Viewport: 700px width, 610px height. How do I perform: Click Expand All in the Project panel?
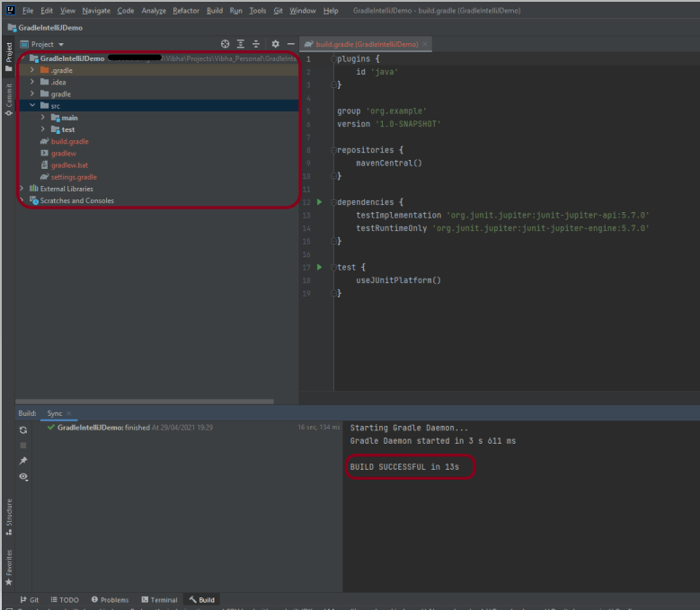(x=241, y=44)
